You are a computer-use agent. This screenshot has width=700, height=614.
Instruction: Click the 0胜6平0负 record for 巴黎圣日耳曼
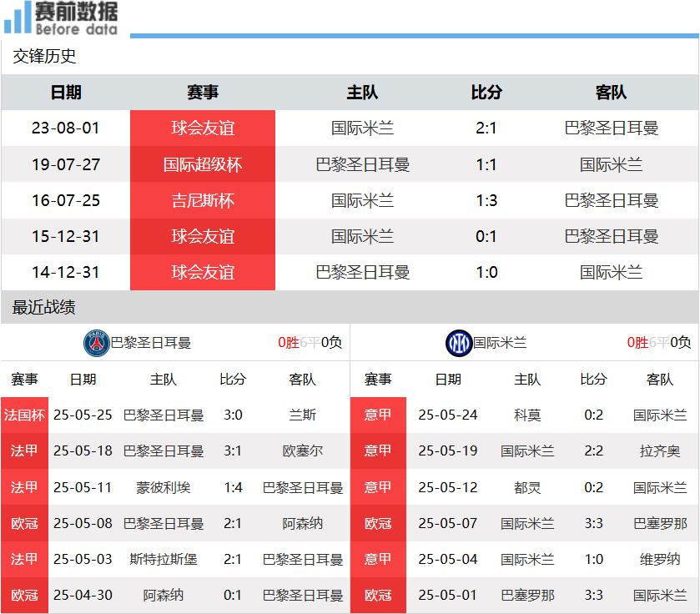click(x=310, y=342)
